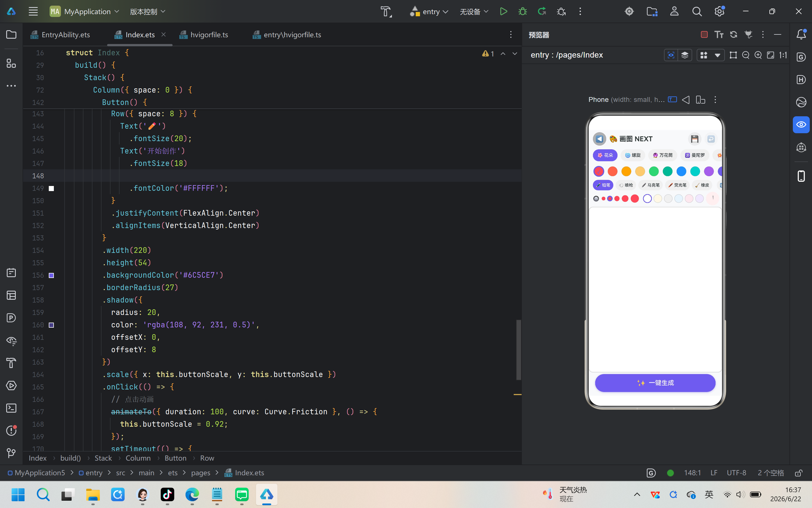Open the 无设备 device selector dropdown

[x=474, y=11]
